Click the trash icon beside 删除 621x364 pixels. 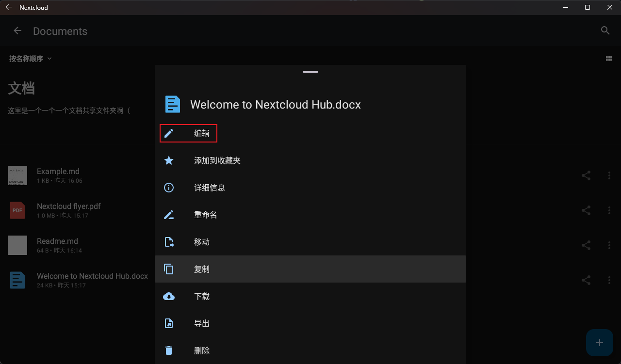point(169,350)
